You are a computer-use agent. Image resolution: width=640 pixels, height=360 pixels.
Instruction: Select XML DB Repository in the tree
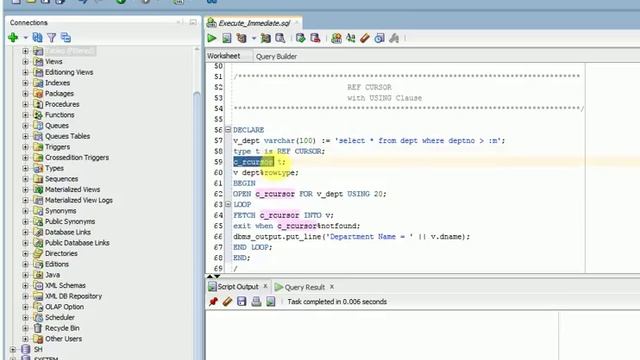pyautogui.click(x=73, y=296)
